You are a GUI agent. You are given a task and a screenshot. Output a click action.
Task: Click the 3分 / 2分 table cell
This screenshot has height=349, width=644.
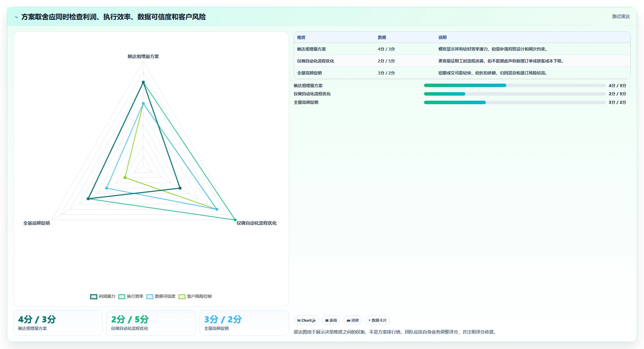point(386,73)
